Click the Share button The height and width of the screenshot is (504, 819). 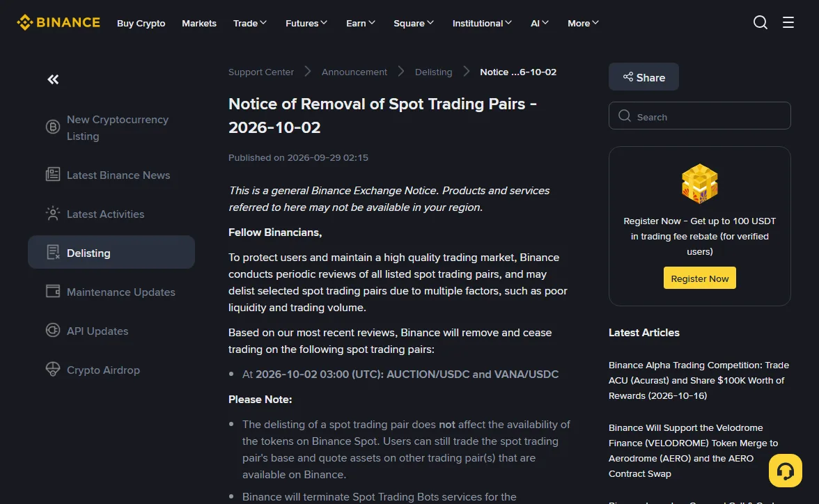click(x=643, y=77)
